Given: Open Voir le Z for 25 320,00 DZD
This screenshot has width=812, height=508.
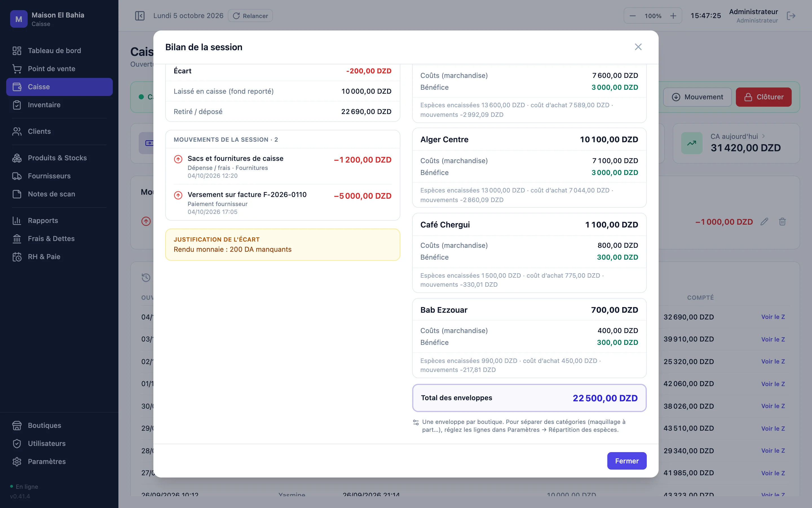Looking at the screenshot, I should click(x=773, y=362).
